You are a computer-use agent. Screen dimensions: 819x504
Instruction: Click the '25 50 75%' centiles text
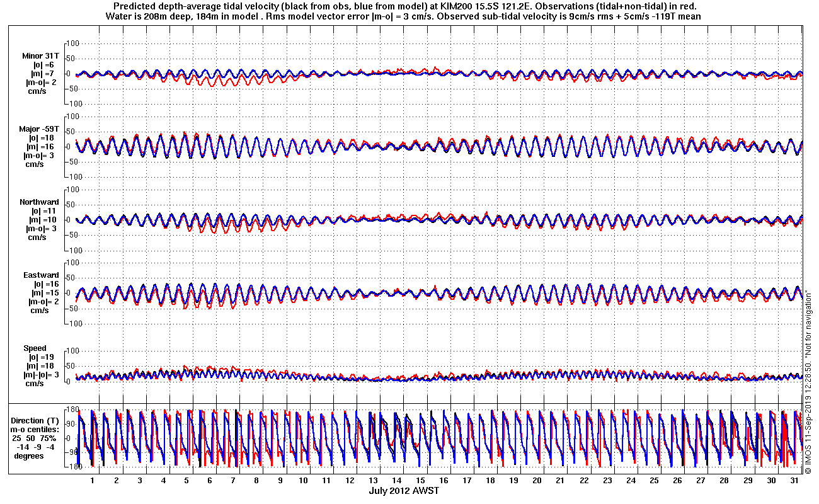35,438
